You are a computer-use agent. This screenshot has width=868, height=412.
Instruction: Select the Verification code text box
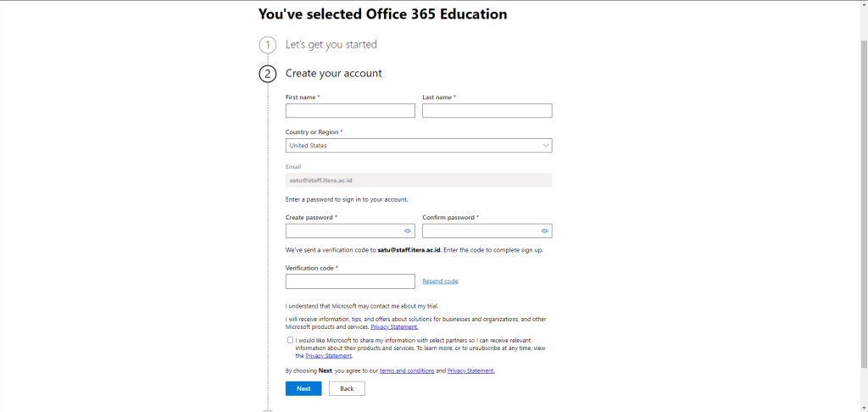tap(350, 281)
